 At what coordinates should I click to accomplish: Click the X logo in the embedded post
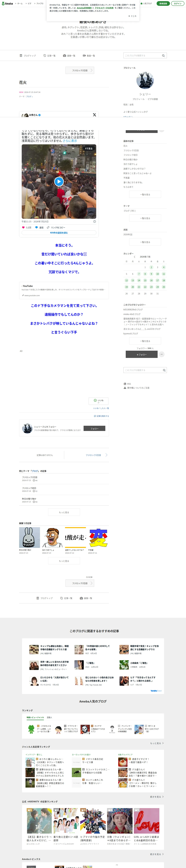pos(94,115)
